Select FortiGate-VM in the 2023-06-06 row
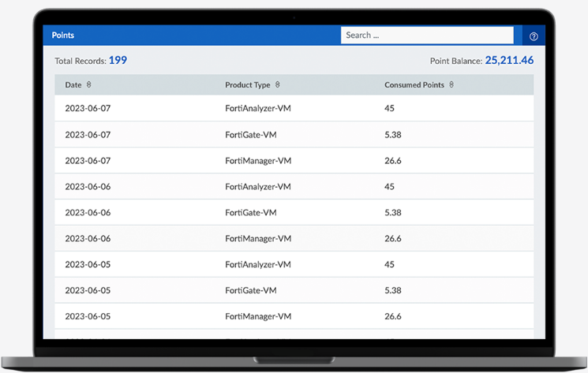 tap(251, 212)
